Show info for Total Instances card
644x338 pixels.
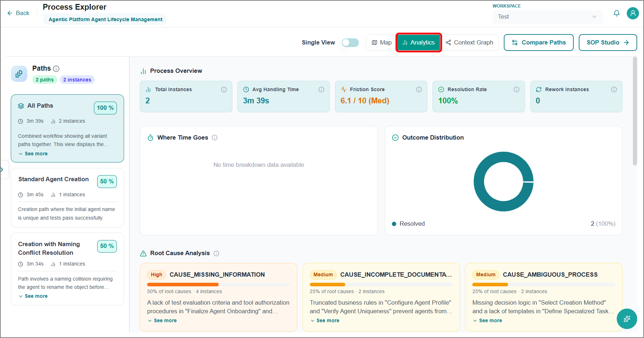tap(224, 89)
